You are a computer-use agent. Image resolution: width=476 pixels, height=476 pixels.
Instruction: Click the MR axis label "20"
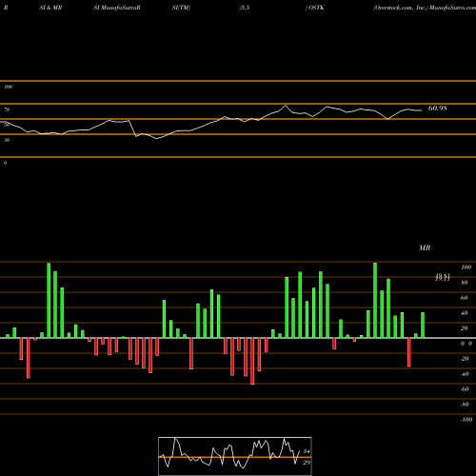[465, 328]
